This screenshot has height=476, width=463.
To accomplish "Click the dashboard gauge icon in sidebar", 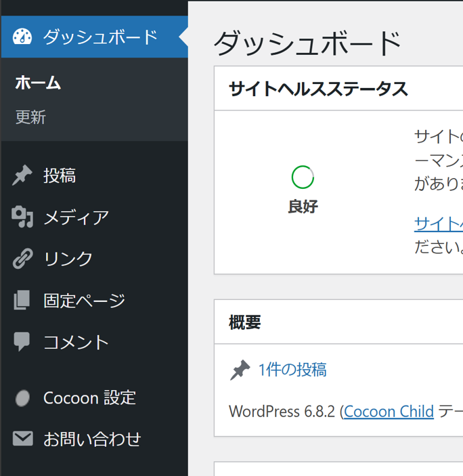I will [x=22, y=37].
